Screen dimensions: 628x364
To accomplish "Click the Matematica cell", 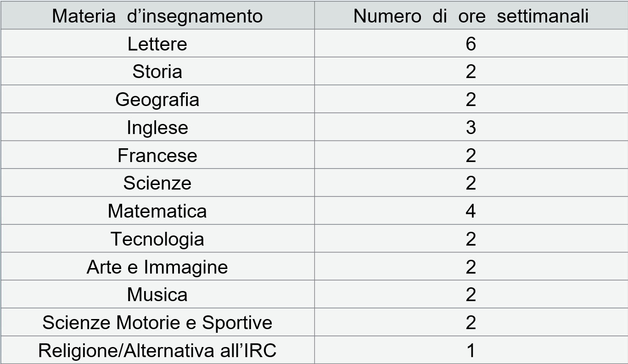I will click(157, 211).
